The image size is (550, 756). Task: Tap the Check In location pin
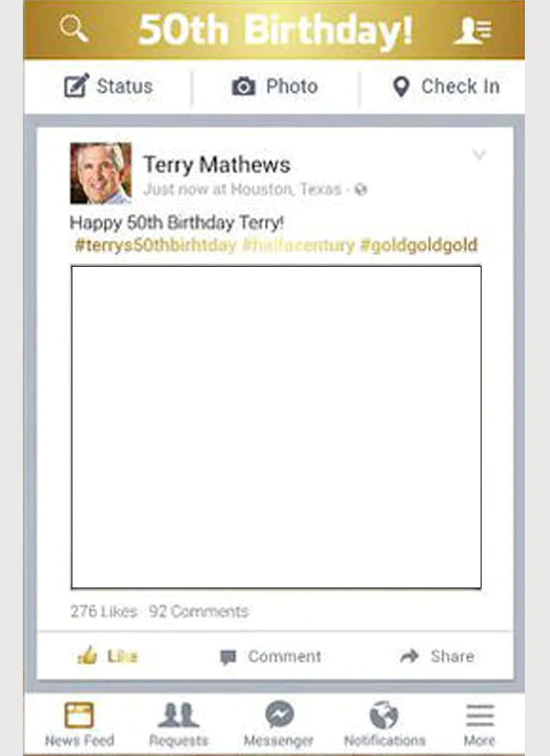pos(401,87)
